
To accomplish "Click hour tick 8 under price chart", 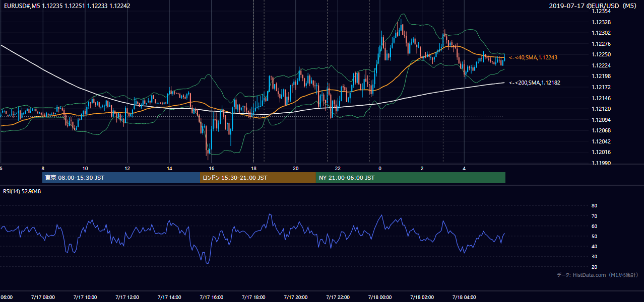I will pos(43,169).
